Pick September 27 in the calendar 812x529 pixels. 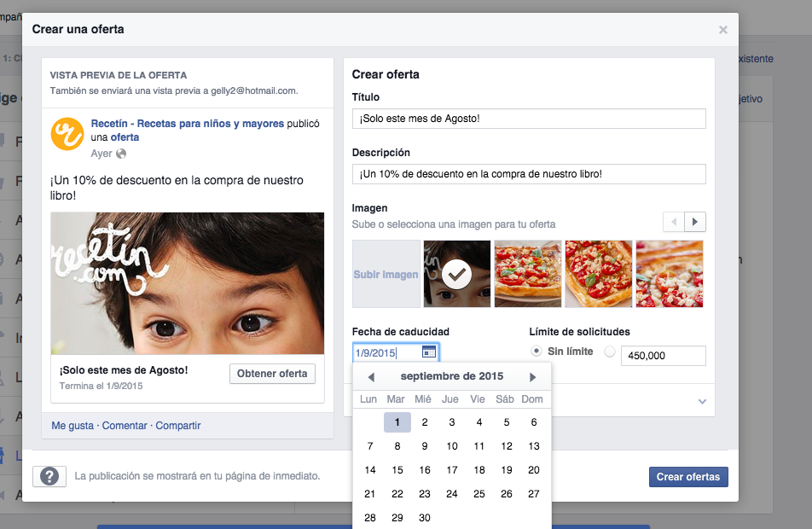[534, 494]
